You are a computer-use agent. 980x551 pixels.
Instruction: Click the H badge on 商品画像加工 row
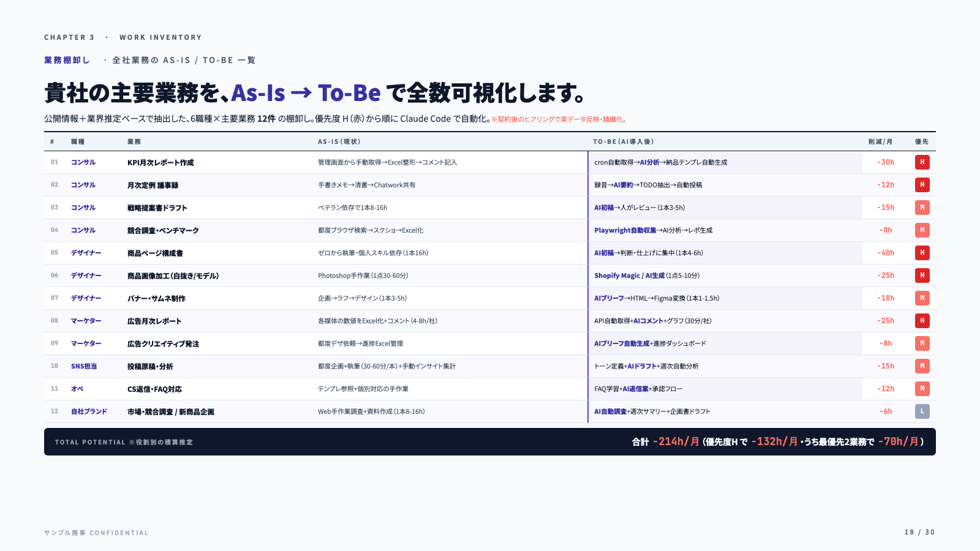pos(922,275)
